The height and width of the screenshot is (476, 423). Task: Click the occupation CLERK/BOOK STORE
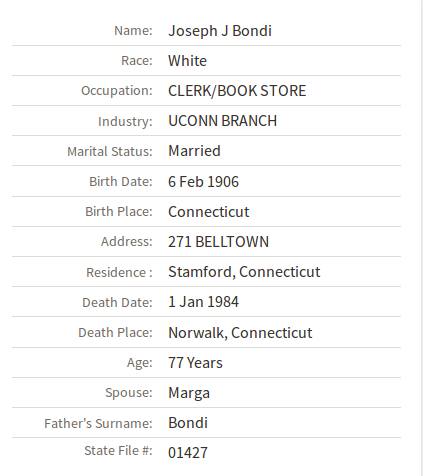coord(237,91)
